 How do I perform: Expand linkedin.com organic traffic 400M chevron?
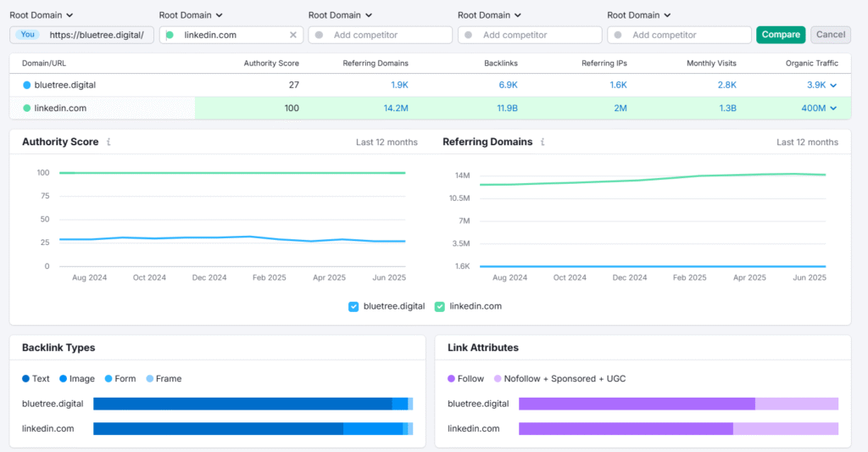coord(833,109)
